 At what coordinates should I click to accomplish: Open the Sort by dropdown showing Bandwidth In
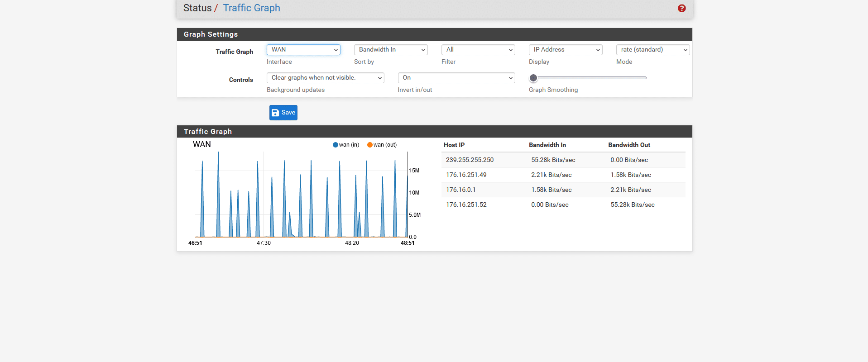[391, 50]
